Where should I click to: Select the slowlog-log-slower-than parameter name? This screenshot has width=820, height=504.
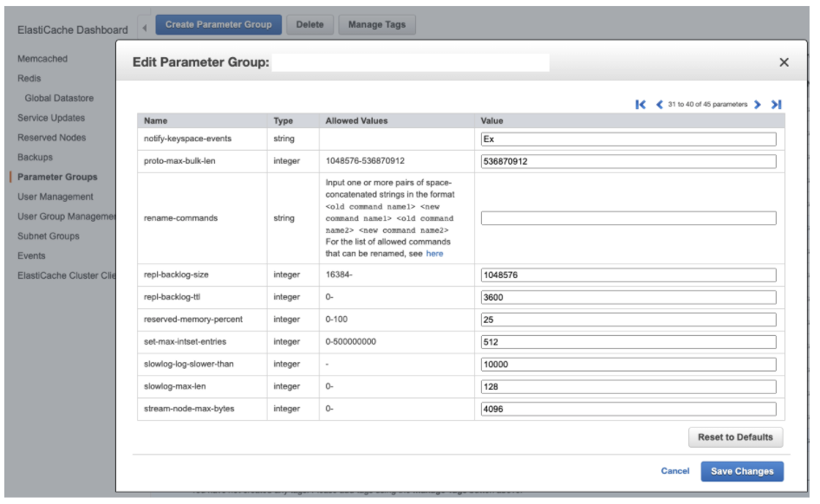(x=189, y=364)
